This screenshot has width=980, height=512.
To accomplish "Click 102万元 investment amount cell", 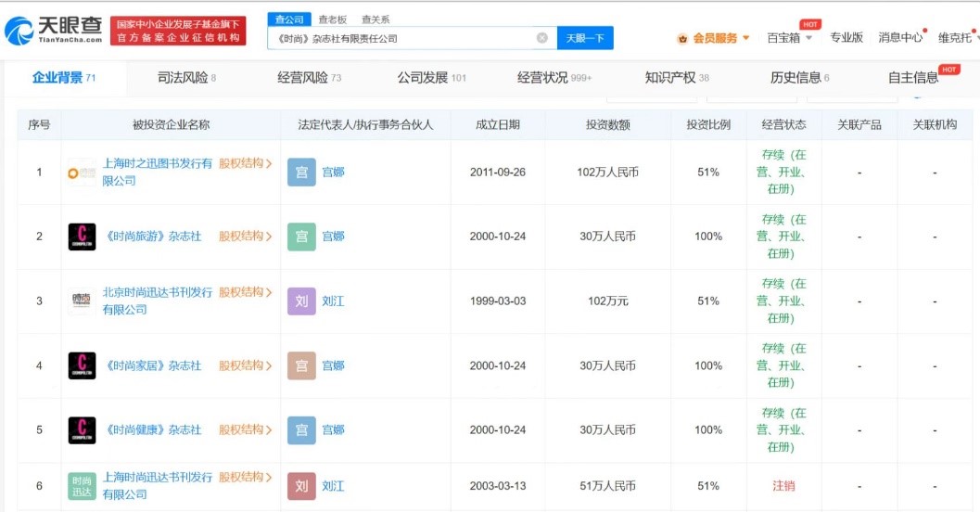I will tap(607, 301).
